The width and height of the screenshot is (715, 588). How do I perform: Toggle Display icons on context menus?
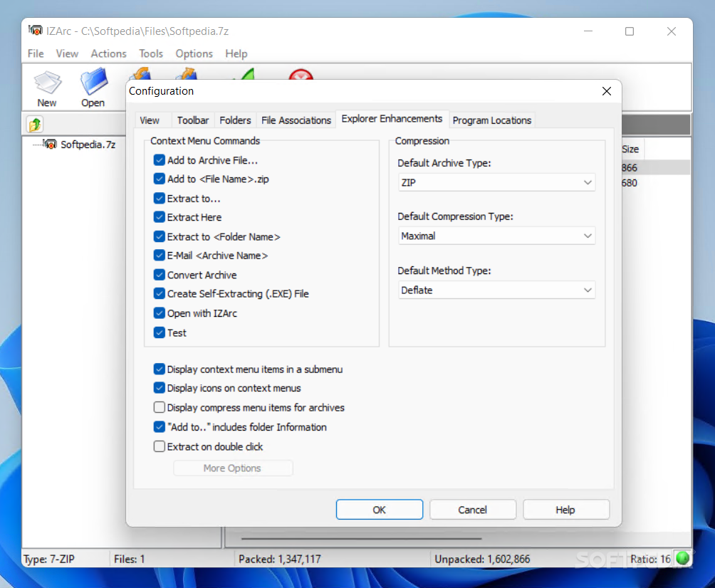point(159,388)
